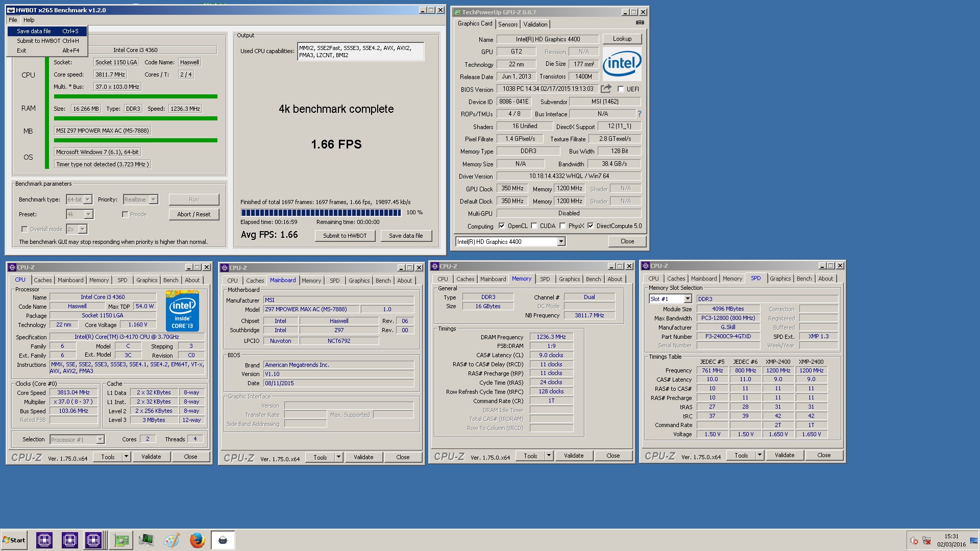The height and width of the screenshot is (551, 980).
Task: Toggle the CUDA checkbox
Action: click(x=534, y=226)
